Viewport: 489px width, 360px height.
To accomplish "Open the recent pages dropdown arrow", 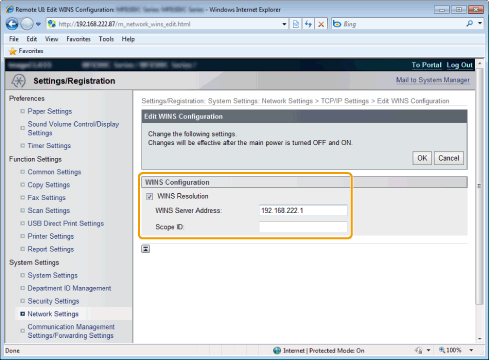I will point(38,24).
